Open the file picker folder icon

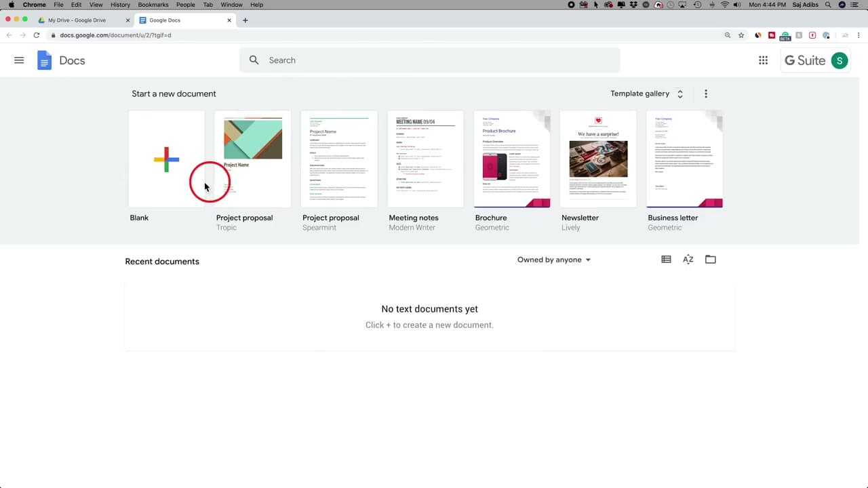710,260
